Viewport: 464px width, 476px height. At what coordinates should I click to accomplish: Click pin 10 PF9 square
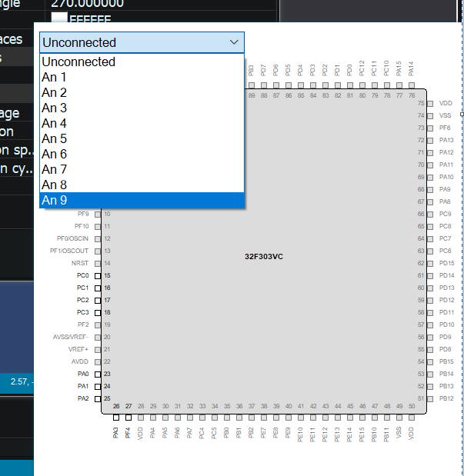pyautogui.click(x=98, y=215)
